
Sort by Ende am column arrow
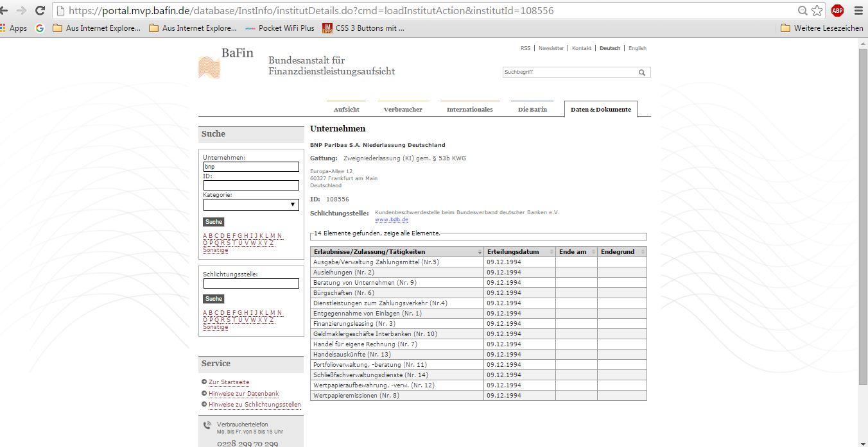(593, 252)
